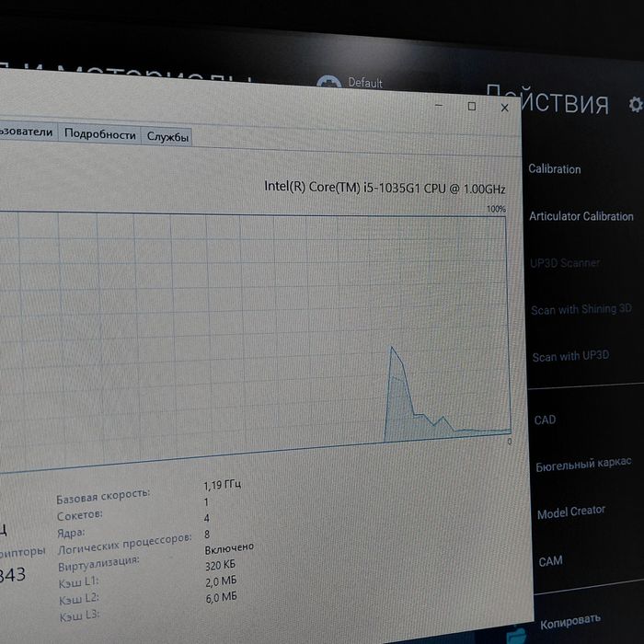The width and height of the screenshot is (644, 644).
Task: Open settings gear beside Действия heading
Action: (636, 104)
